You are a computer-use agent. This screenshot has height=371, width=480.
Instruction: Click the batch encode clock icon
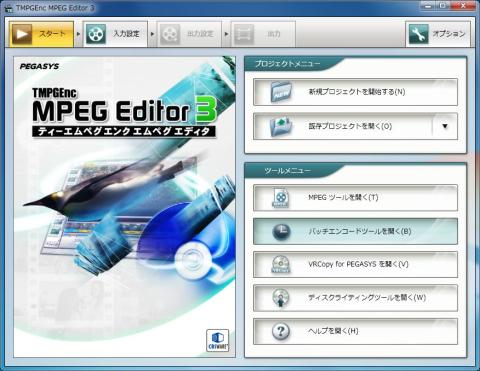click(281, 231)
